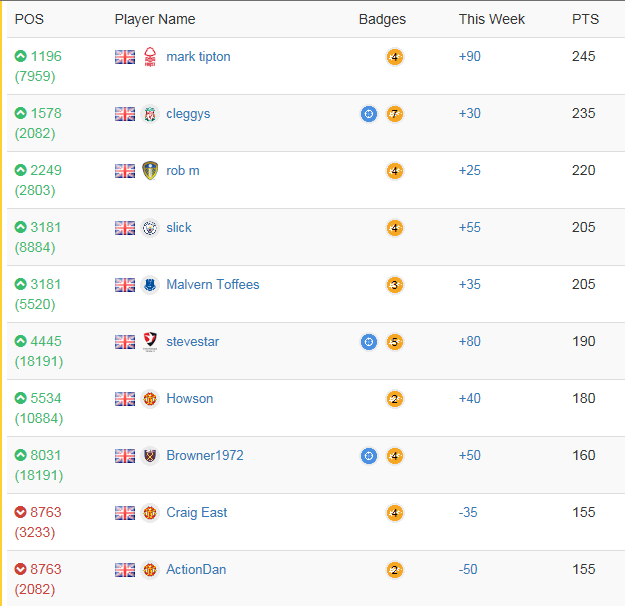Click mark tipton's Nottingham Forest club crest
625x606 pixels.
click(150, 57)
